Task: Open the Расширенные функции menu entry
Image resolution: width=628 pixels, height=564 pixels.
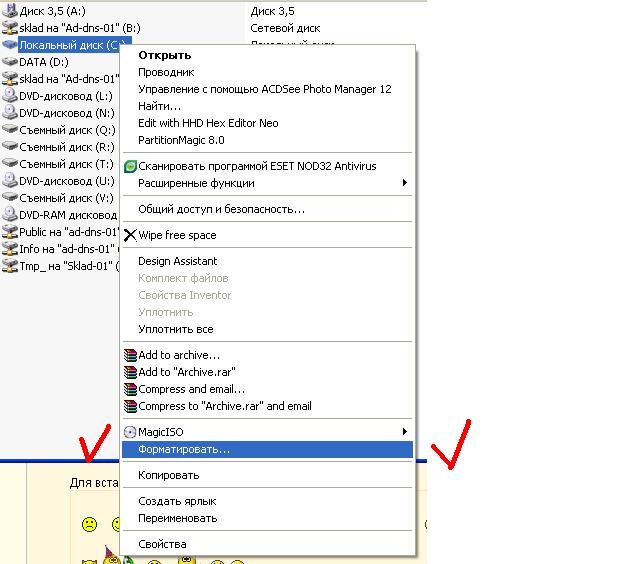Action: tap(267, 183)
